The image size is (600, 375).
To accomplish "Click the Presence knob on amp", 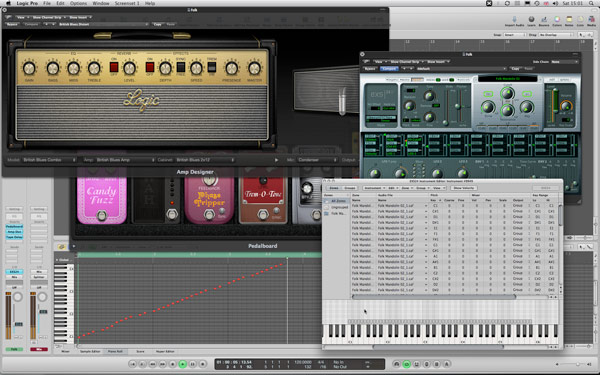I will tap(231, 69).
